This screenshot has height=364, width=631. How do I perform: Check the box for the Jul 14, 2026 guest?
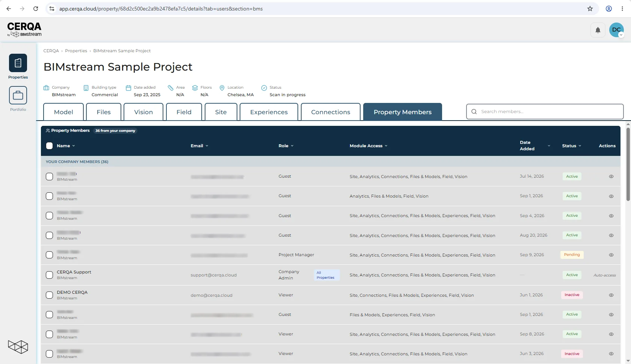pyautogui.click(x=49, y=177)
